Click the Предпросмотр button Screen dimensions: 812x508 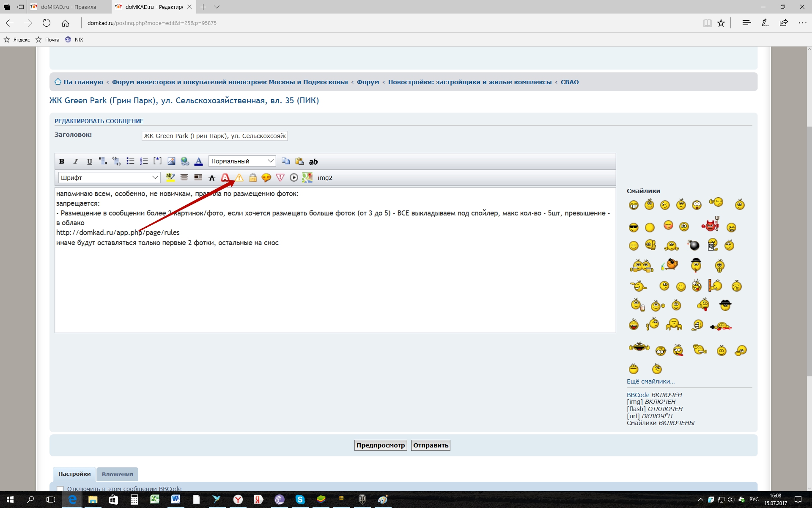(380, 445)
